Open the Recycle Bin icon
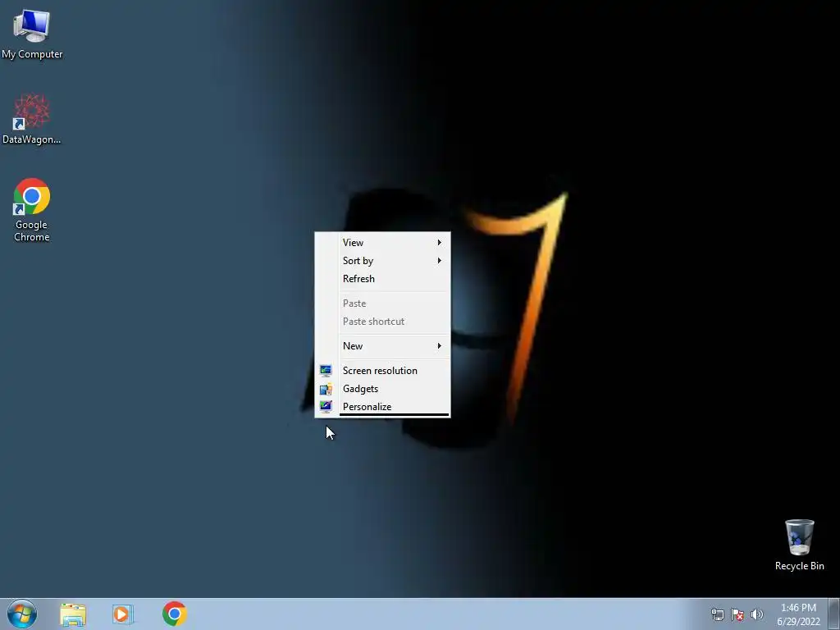The height and width of the screenshot is (630, 840). tap(799, 545)
